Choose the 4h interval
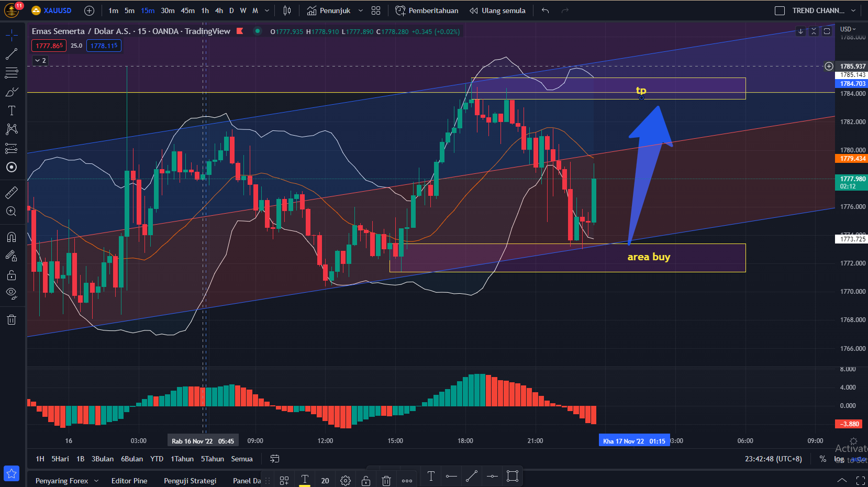 (x=219, y=10)
